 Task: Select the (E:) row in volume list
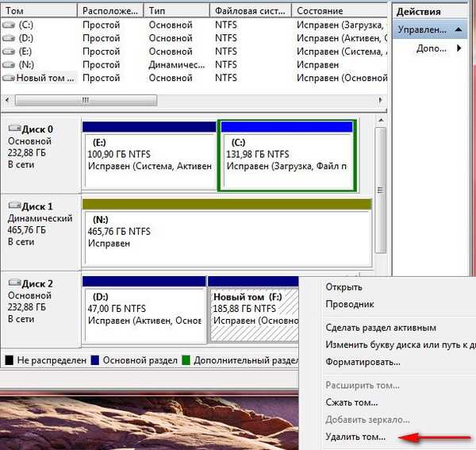pyautogui.click(x=194, y=52)
